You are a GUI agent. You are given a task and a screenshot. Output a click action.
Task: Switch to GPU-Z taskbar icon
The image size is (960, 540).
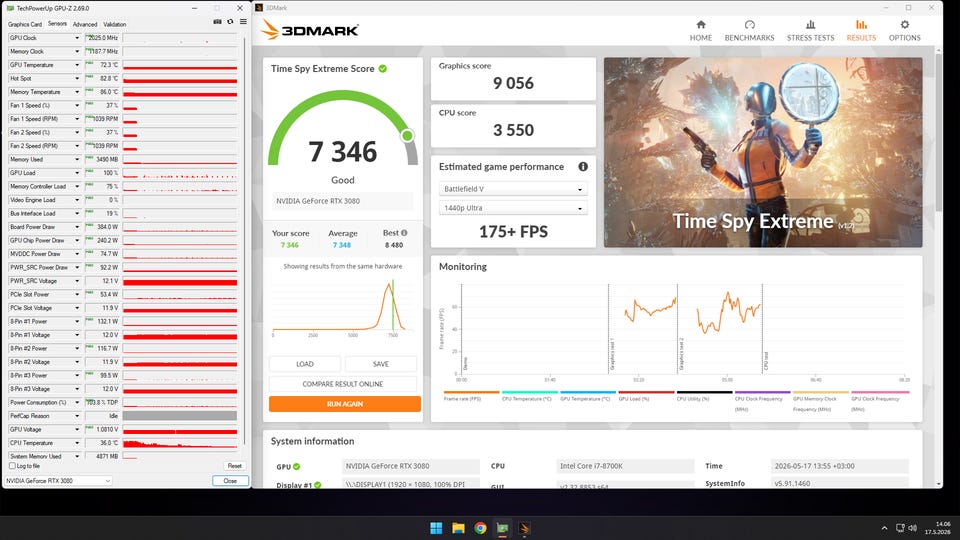point(502,528)
